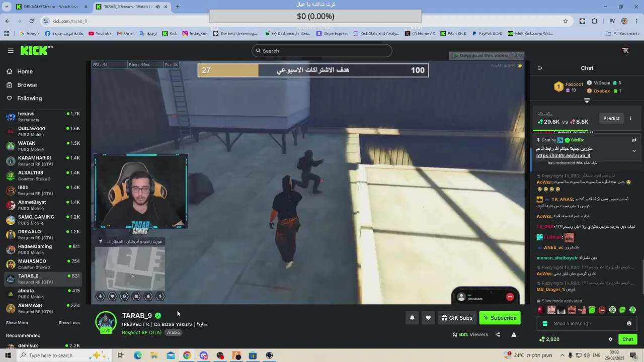Viewport: 644px width, 362px height.
Task: Click the KICK logo
Action: [x=36, y=50]
